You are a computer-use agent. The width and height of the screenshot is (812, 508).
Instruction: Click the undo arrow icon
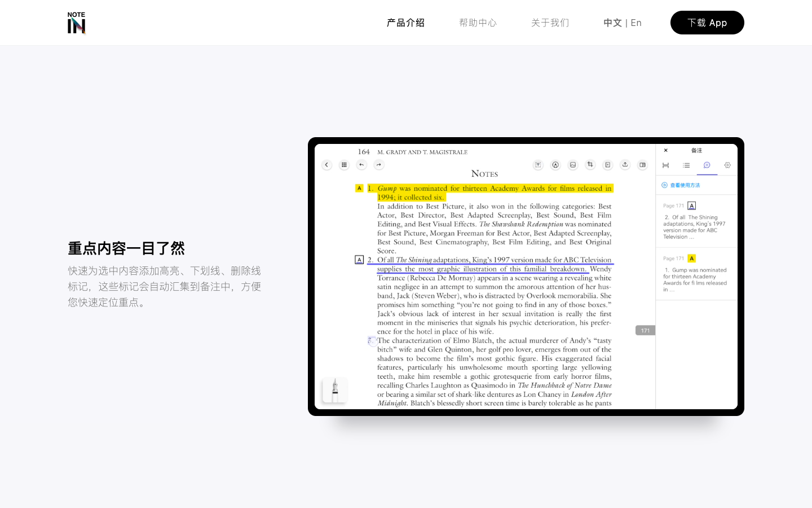click(361, 165)
